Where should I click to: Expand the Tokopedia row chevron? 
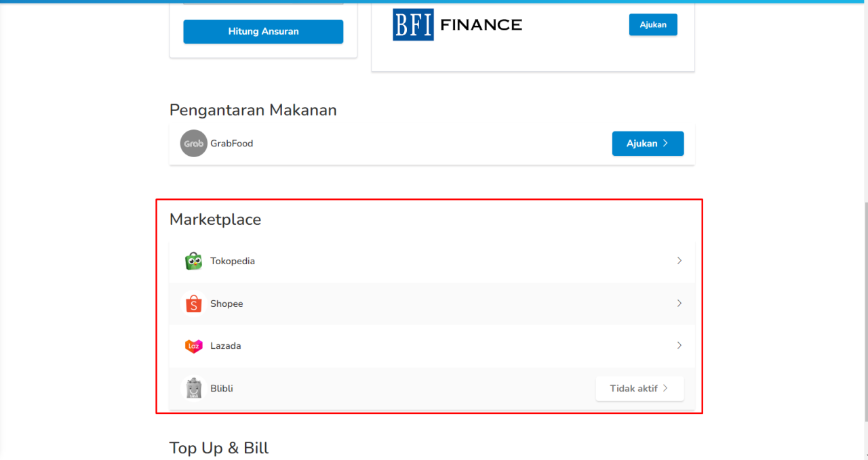click(x=679, y=261)
